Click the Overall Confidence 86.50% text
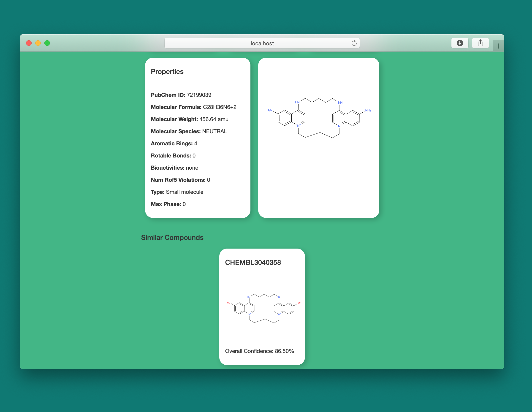This screenshot has width=532, height=412. coord(259,351)
